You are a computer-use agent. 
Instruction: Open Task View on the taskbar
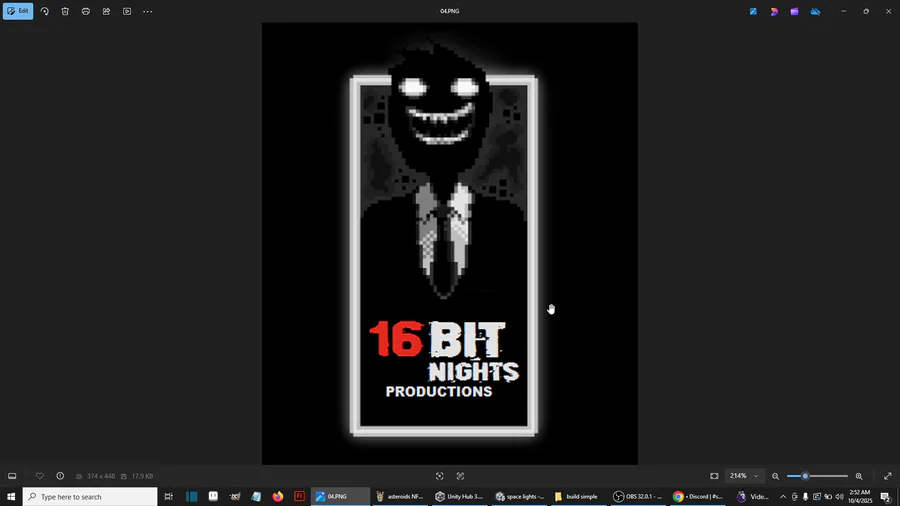(168, 497)
